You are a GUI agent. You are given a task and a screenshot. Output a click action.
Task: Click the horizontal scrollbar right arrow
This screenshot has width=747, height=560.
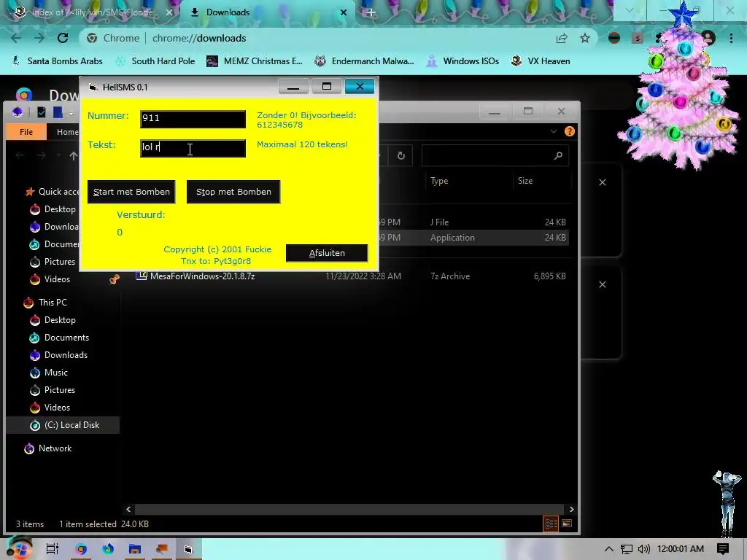point(571,510)
